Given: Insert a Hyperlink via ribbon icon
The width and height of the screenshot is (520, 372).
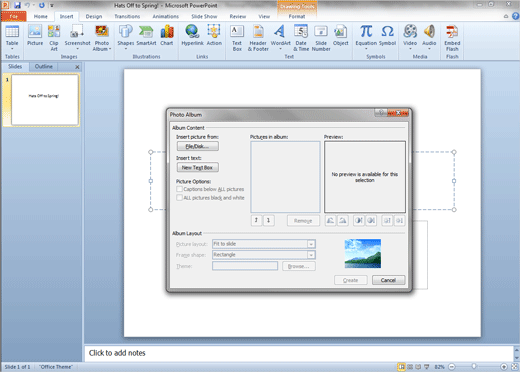Looking at the screenshot, I should pyautogui.click(x=192, y=32).
